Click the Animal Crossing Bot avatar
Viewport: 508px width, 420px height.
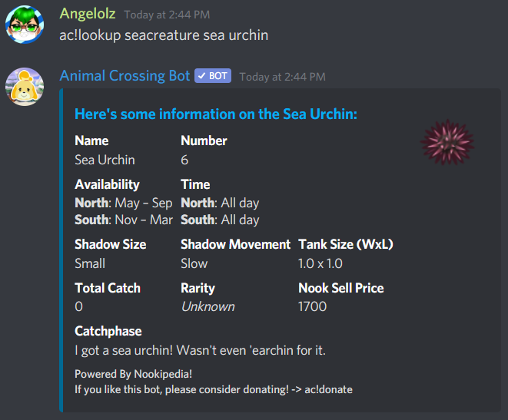[24, 86]
